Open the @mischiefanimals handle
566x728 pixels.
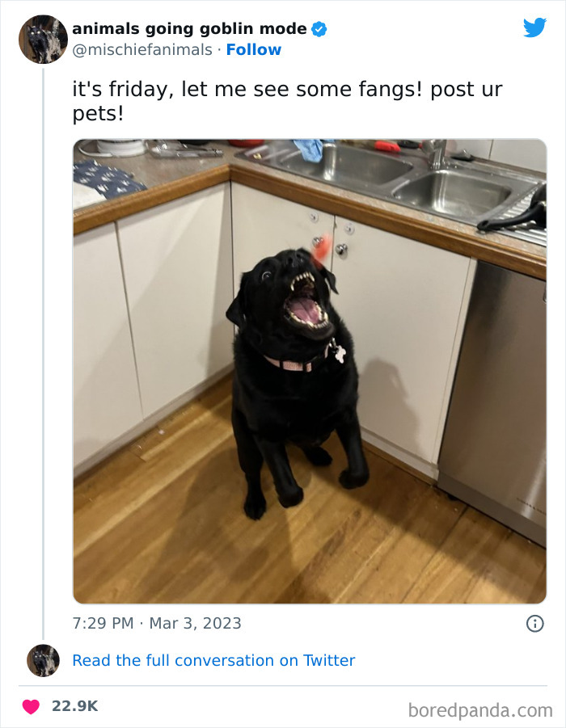pyautogui.click(x=142, y=49)
